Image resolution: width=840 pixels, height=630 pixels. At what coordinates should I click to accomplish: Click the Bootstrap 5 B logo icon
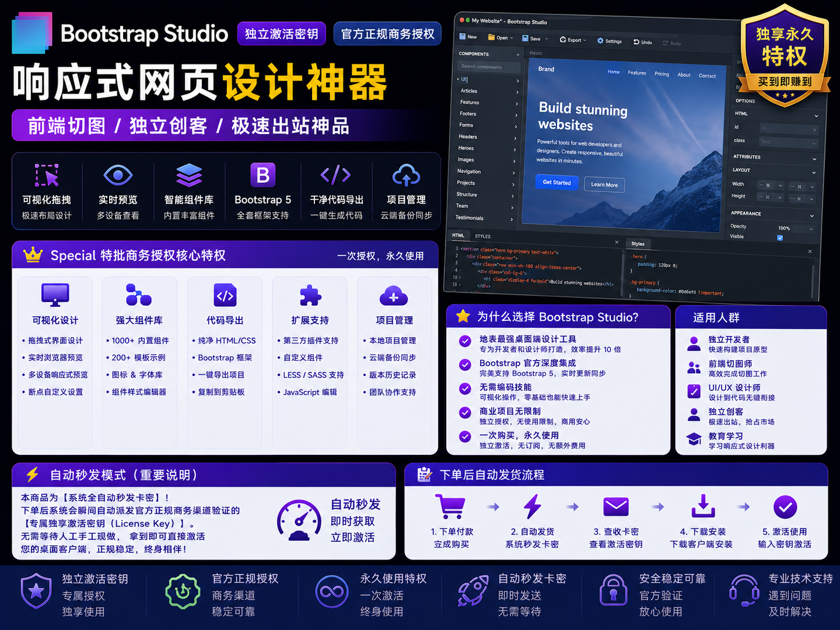(x=263, y=175)
